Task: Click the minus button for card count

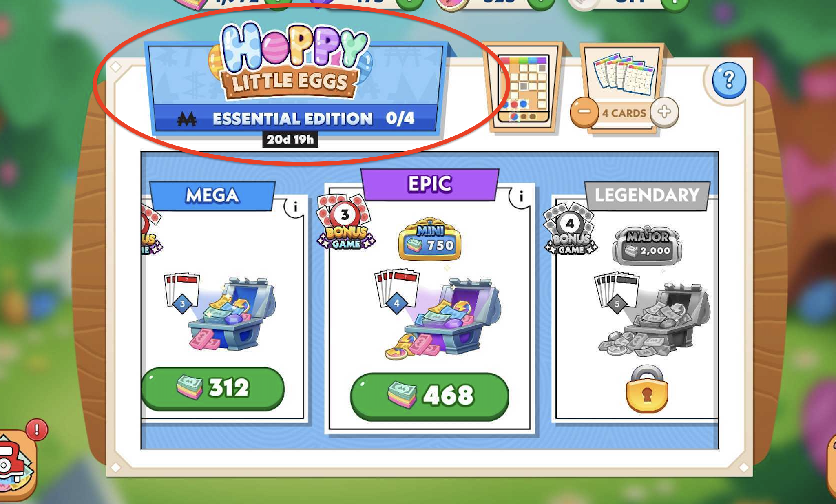Action: tap(584, 112)
